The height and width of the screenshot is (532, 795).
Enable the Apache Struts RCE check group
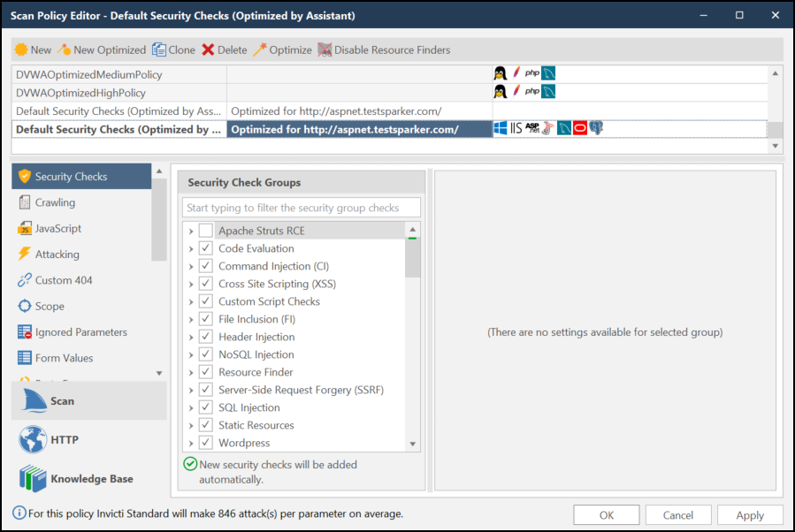point(203,230)
